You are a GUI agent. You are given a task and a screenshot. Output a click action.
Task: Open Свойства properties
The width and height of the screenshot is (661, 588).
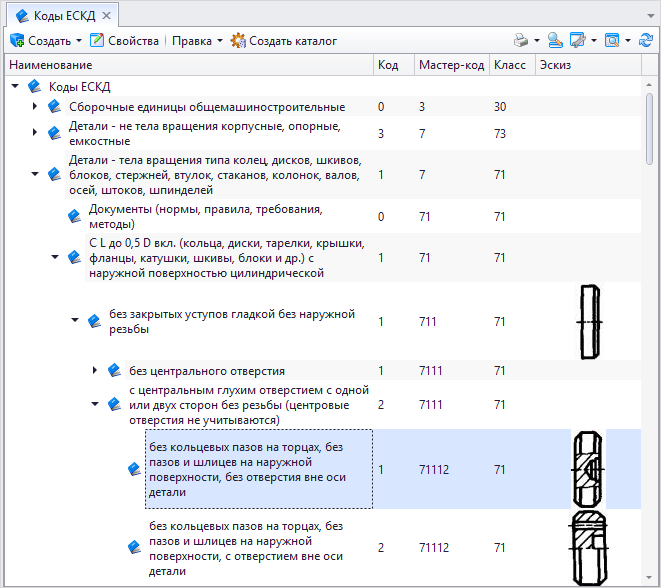[x=124, y=41]
